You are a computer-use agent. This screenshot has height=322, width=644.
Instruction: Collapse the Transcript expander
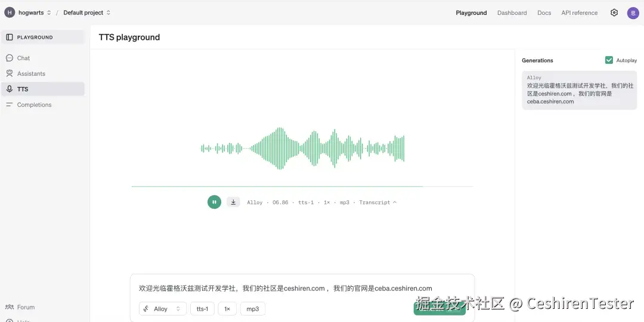[377, 203]
